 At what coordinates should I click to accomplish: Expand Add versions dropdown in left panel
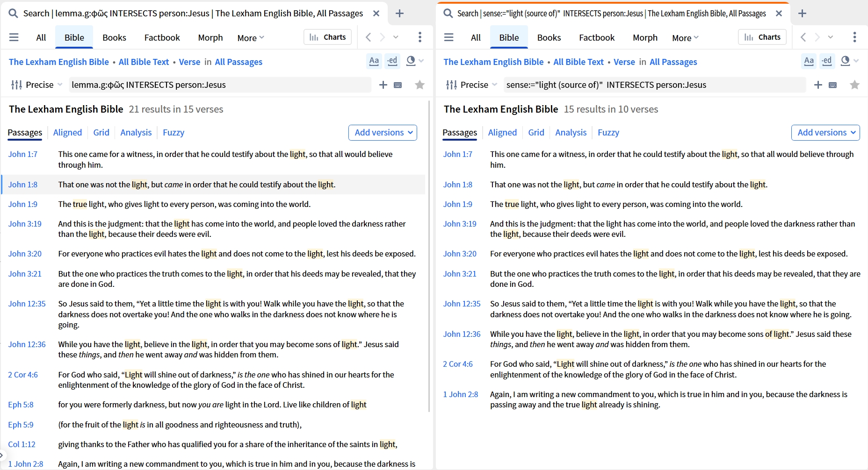383,133
